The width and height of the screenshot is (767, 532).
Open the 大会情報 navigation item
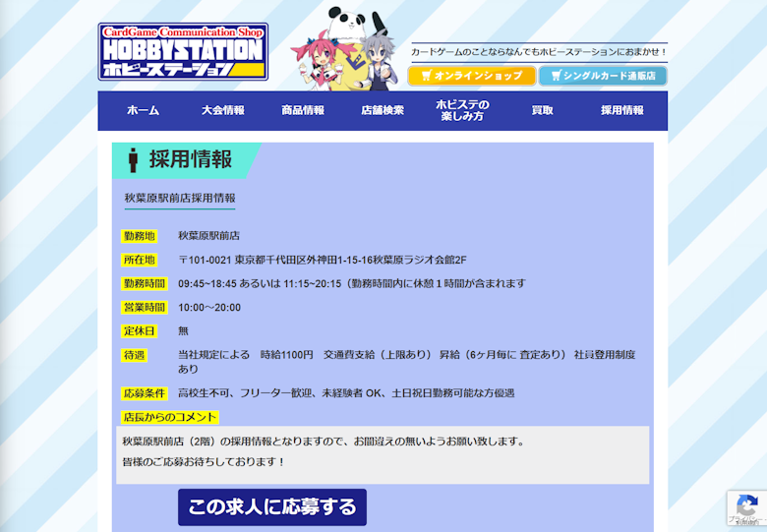[x=222, y=111]
